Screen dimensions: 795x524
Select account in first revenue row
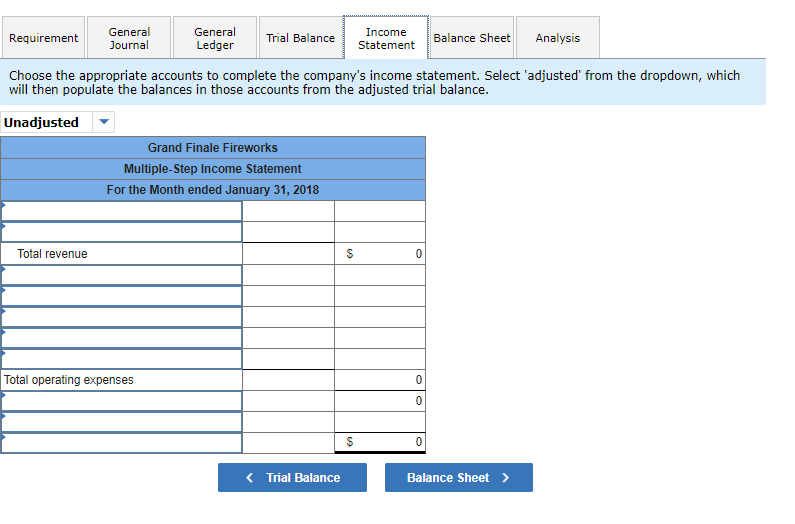[122, 211]
